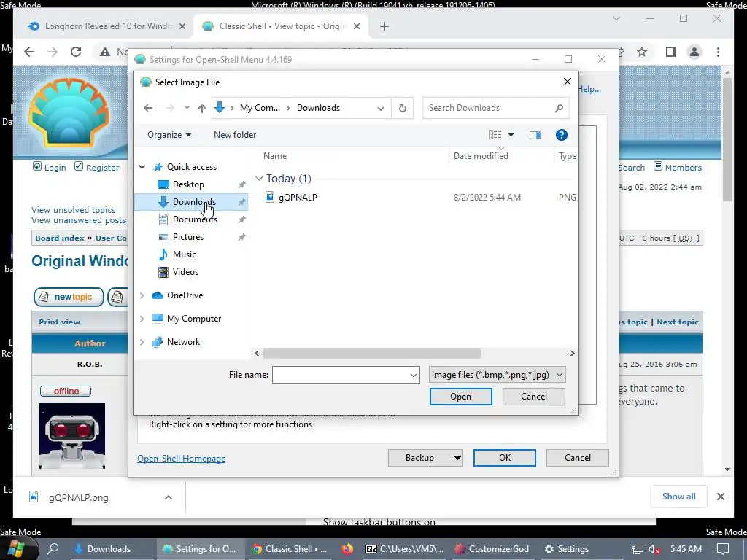Screen dimensions: 747x560
Task: Go back in the file dialog
Action: [x=148, y=108]
